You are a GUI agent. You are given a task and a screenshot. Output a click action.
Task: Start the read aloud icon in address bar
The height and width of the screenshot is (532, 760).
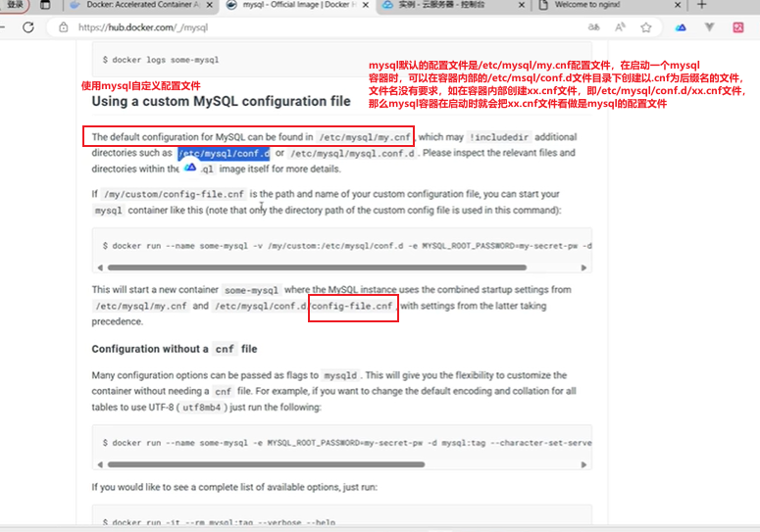coord(620,27)
